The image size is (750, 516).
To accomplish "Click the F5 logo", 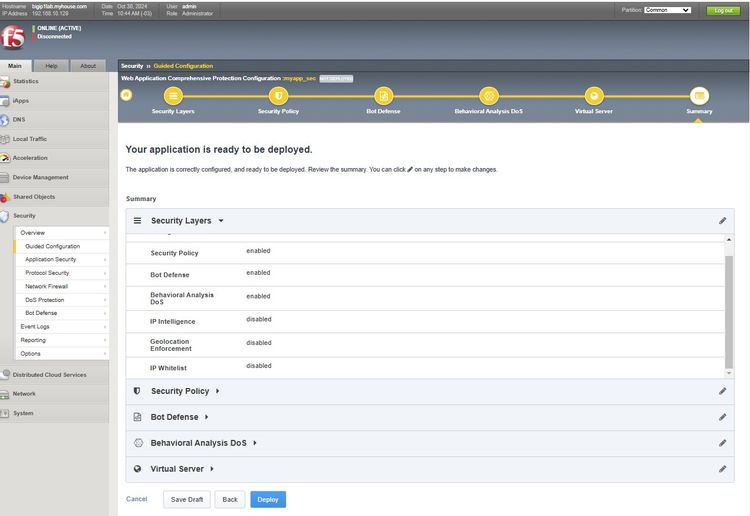I will click(13, 38).
